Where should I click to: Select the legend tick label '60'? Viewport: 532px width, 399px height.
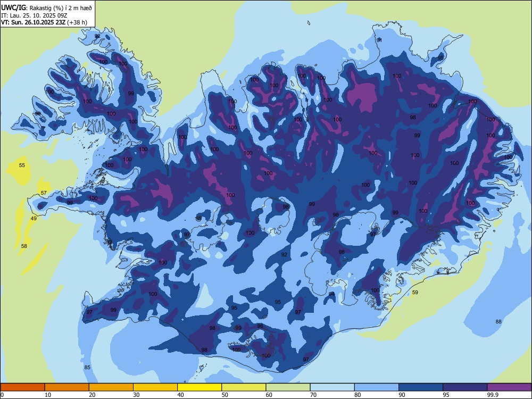(269, 395)
